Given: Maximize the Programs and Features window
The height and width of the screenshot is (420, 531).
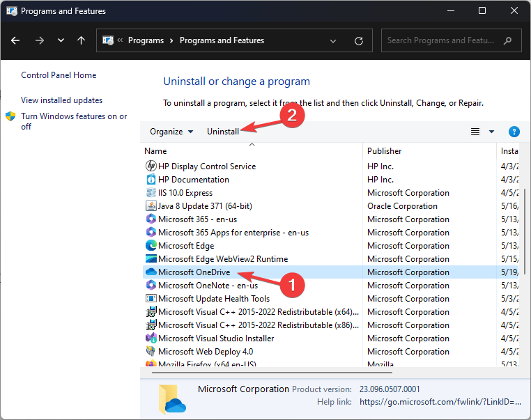Looking at the screenshot, I should pyautogui.click(x=482, y=11).
